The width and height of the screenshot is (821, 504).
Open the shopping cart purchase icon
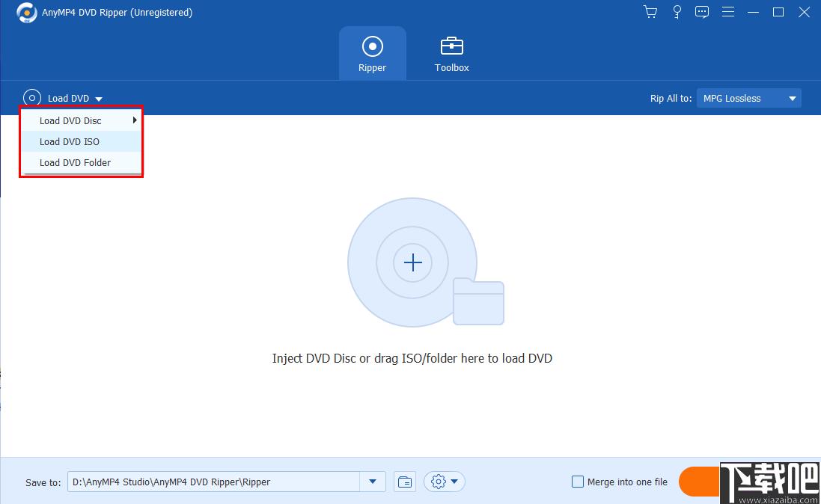(650, 12)
